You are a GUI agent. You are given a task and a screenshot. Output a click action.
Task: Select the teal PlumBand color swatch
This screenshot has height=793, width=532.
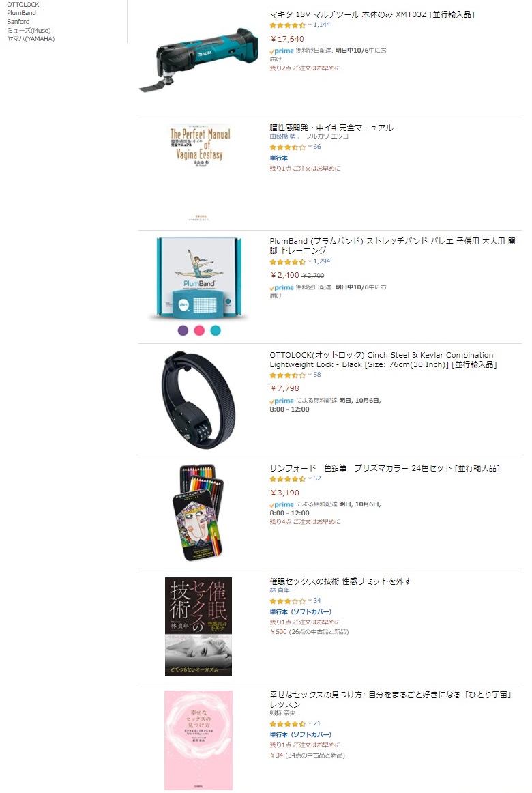tap(216, 330)
